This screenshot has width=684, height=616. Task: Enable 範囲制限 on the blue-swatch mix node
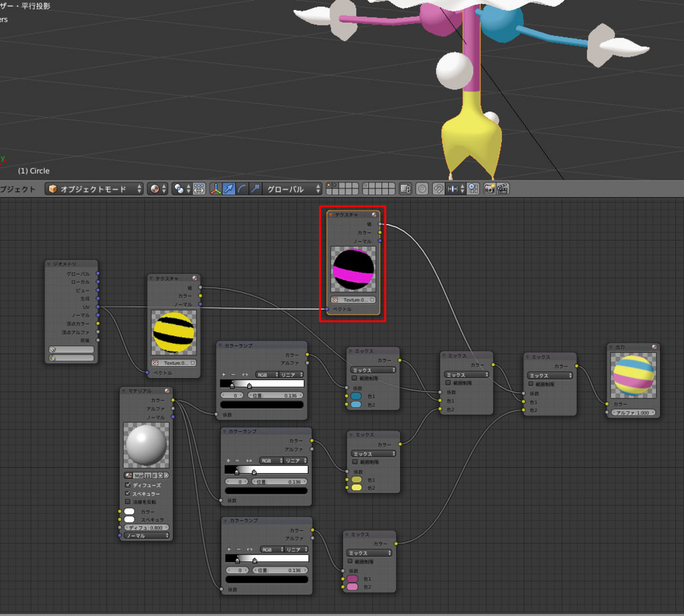[x=354, y=378]
